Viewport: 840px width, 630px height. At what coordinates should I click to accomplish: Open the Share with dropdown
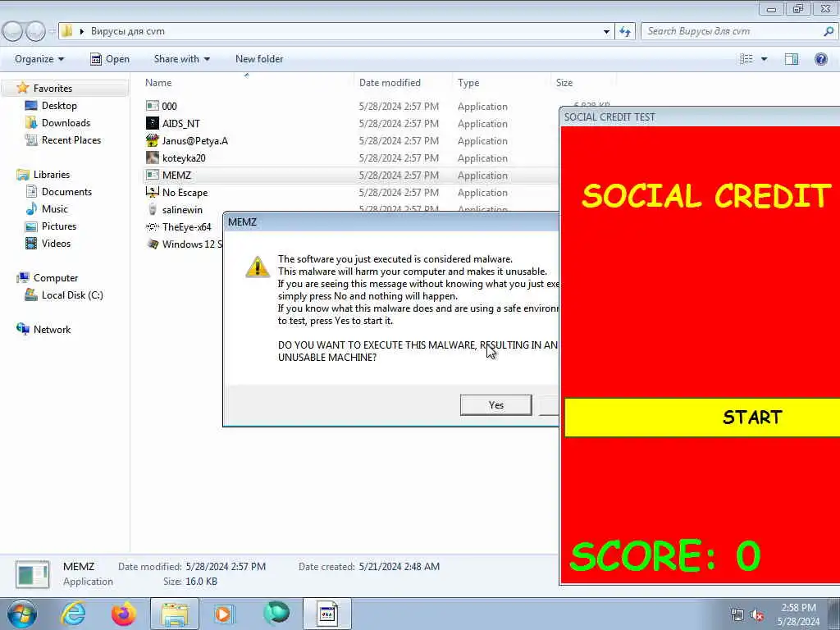click(181, 59)
